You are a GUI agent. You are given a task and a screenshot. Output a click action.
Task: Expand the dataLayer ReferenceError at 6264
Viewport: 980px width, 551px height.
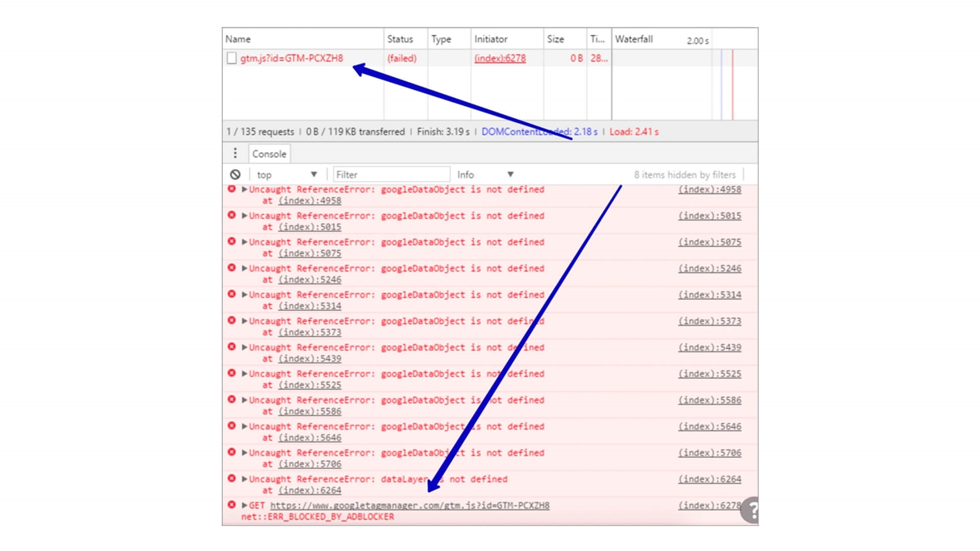(x=243, y=479)
